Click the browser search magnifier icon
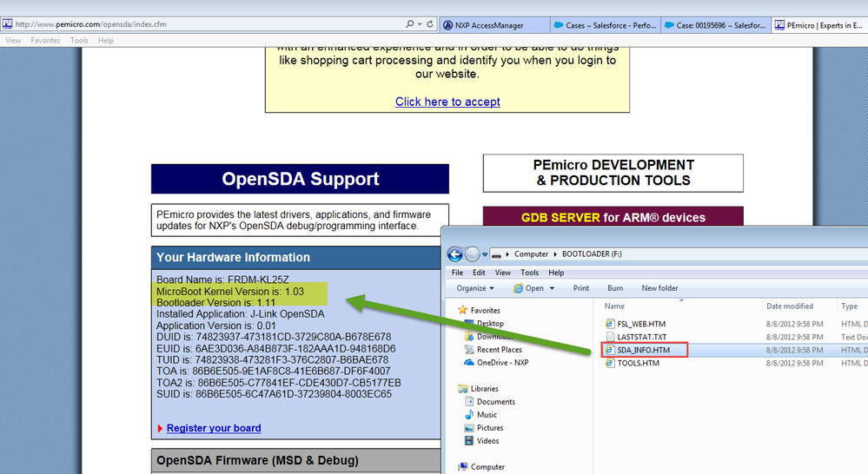Image resolution: width=868 pixels, height=474 pixels. click(x=409, y=23)
